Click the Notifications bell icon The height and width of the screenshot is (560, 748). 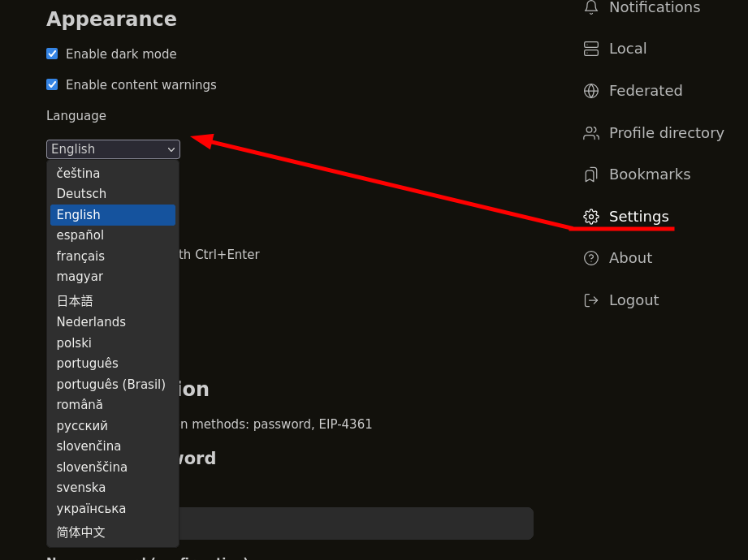pos(591,7)
